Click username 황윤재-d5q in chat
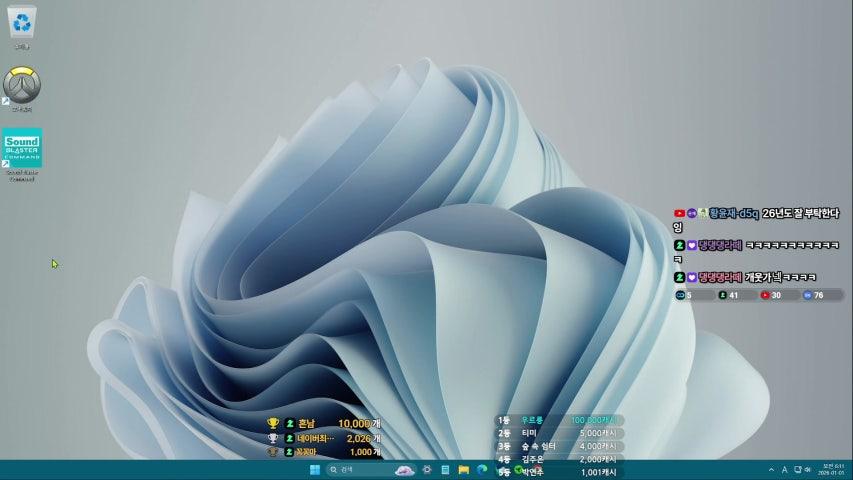853x480 pixels. coord(734,213)
